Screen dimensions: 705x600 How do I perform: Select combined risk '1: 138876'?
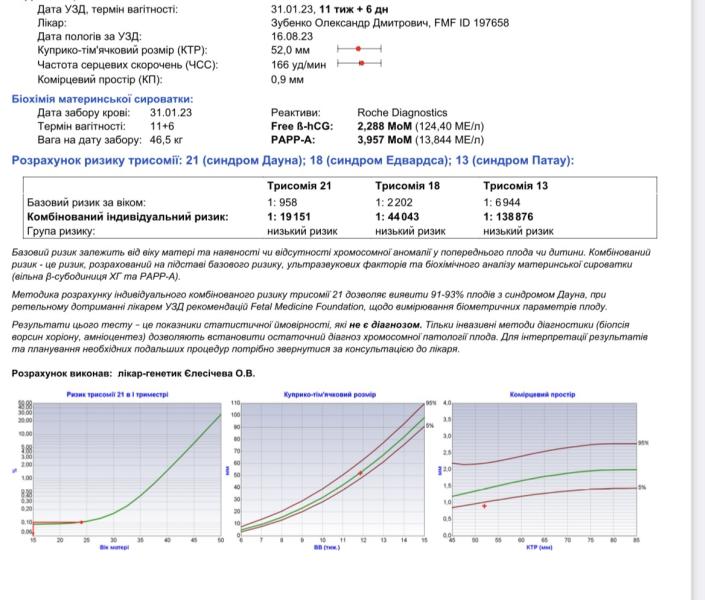[509, 217]
